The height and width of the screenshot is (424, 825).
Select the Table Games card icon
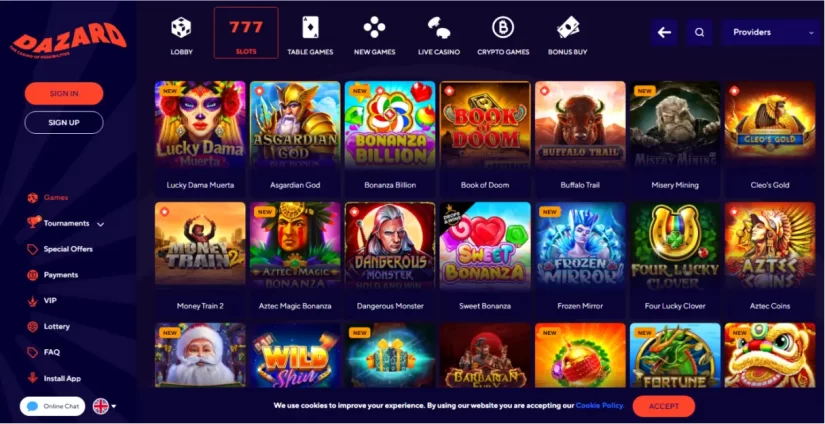pyautogui.click(x=310, y=27)
